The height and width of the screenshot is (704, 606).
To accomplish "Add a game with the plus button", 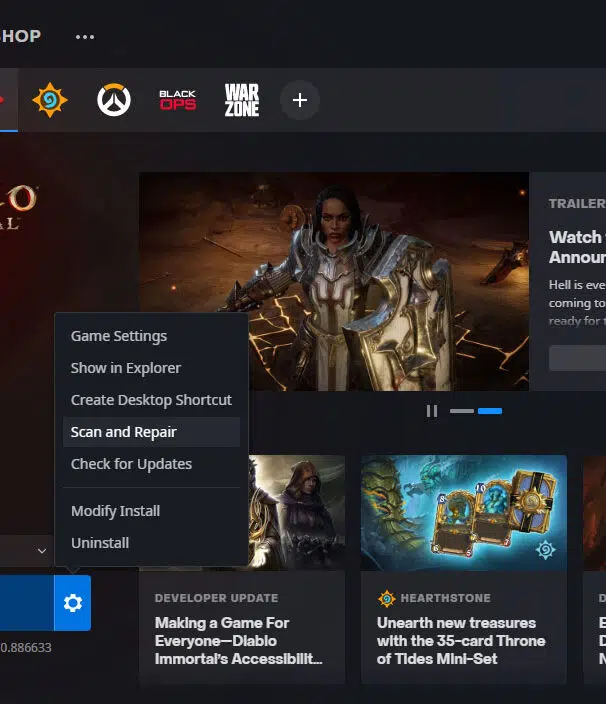I will coord(300,100).
